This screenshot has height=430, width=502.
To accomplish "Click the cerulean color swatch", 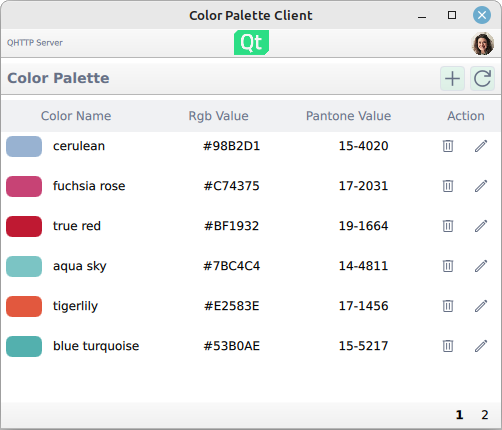I will click(x=24, y=146).
